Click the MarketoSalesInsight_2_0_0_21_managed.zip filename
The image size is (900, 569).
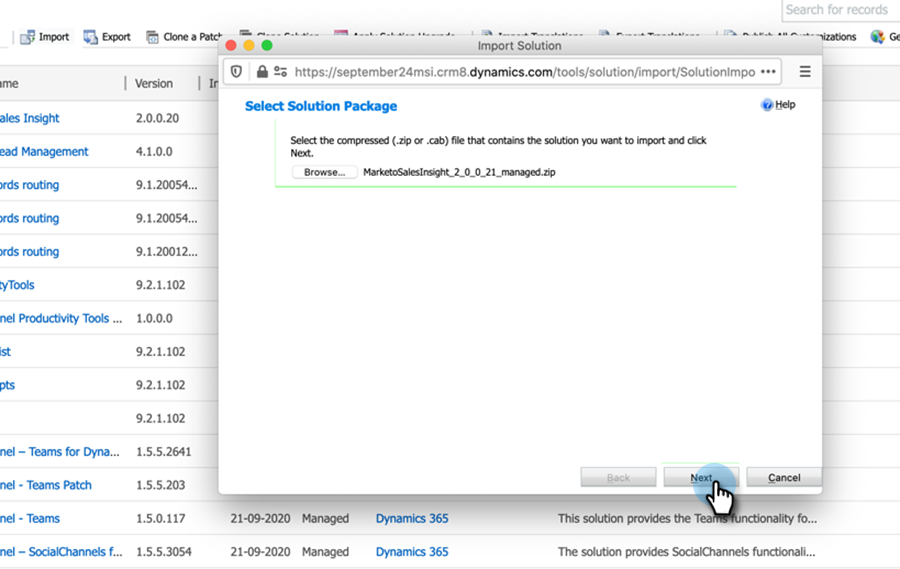click(459, 172)
